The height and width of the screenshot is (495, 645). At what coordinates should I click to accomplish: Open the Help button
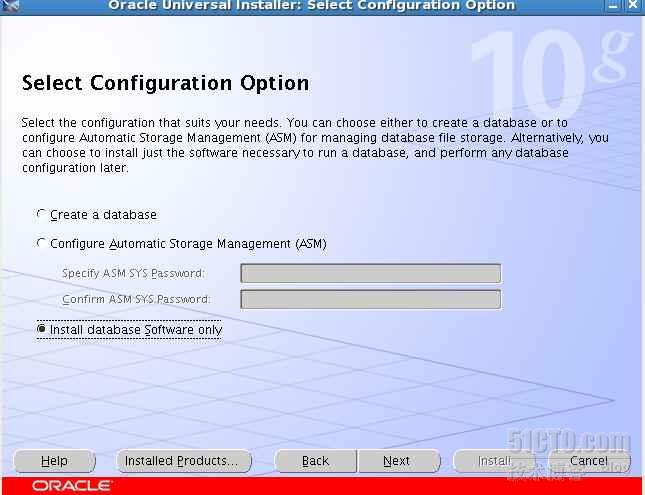click(x=54, y=461)
